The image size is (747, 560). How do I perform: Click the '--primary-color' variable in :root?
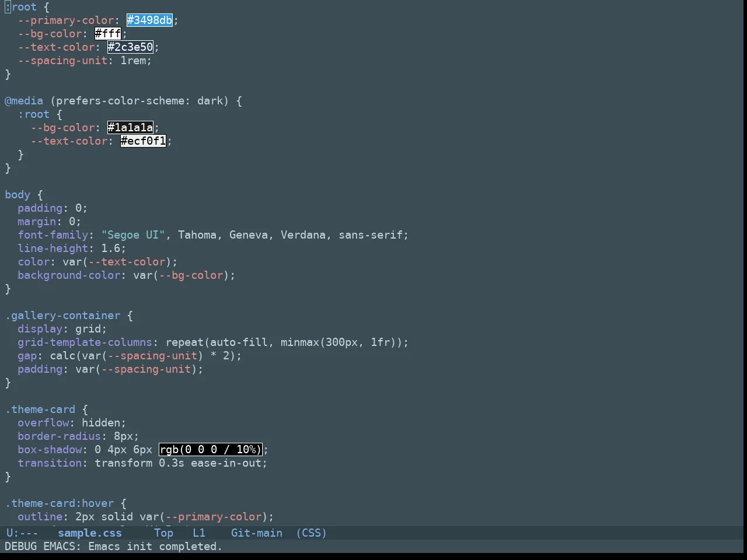[66, 20]
